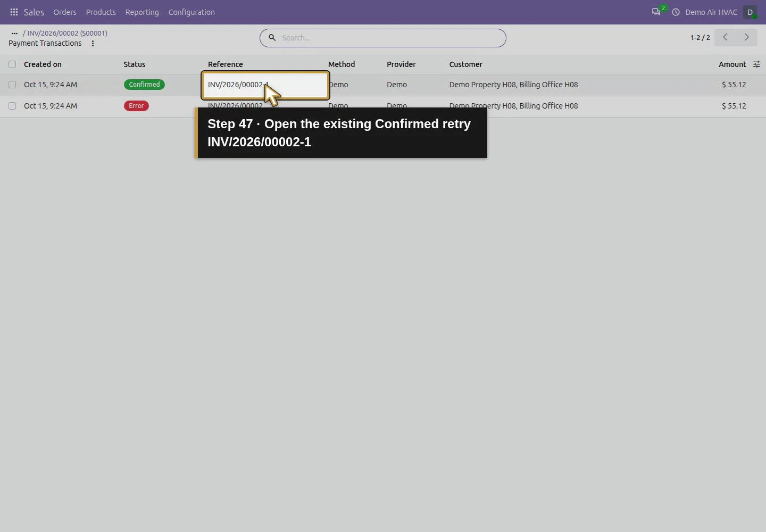Open the optional columns adjust icon
The height and width of the screenshot is (532, 766).
coord(756,64)
